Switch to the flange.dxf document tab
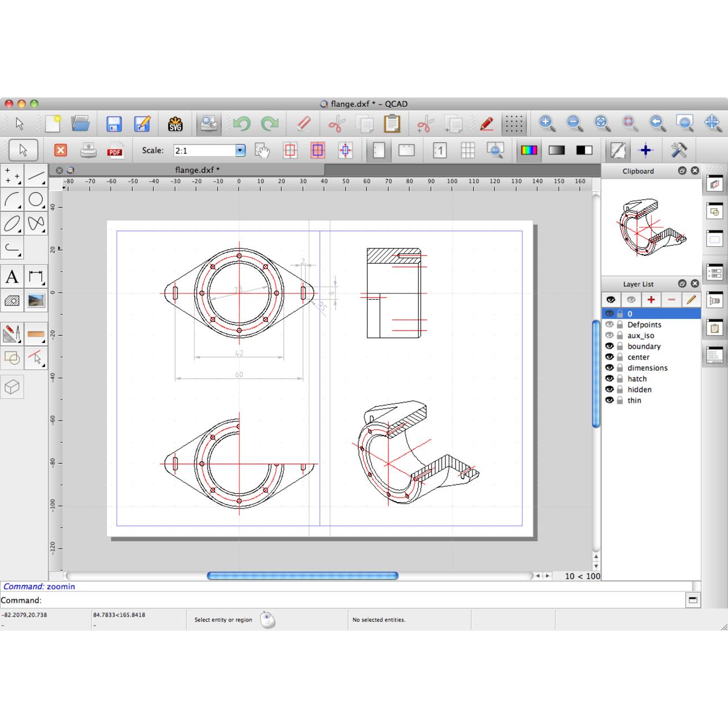728x728 pixels. (196, 170)
